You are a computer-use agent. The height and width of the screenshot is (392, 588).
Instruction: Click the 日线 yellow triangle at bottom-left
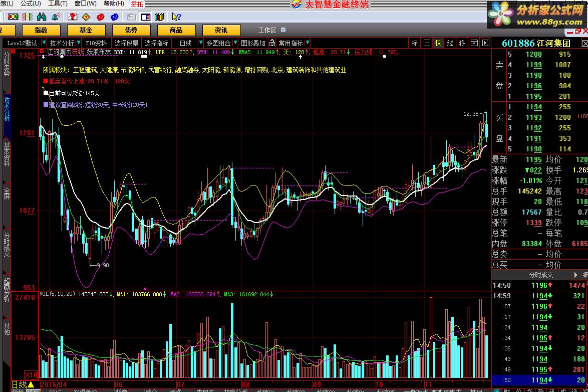click(x=31, y=384)
